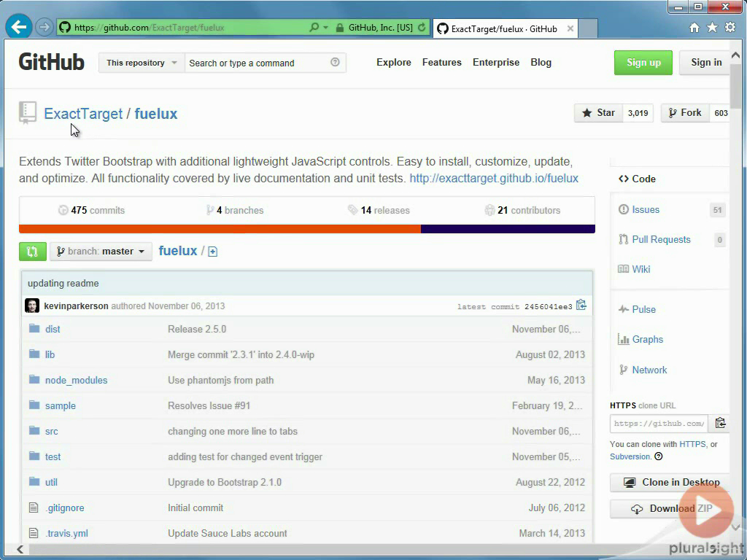
Task: Switch to the Code tab
Action: tap(637, 179)
